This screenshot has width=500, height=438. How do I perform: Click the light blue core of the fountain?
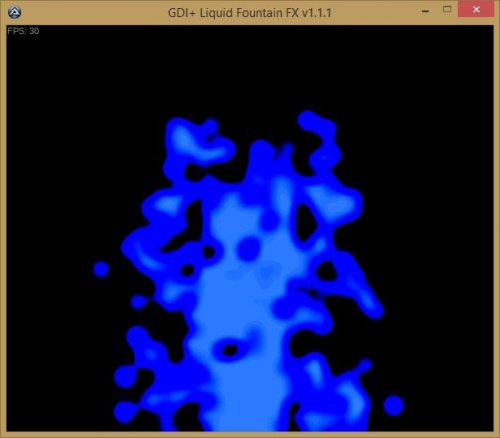[240, 300]
